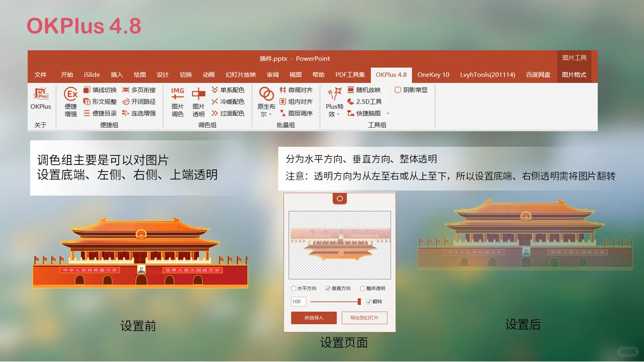Select the 设置前 Tiananmen picture

tap(140, 252)
